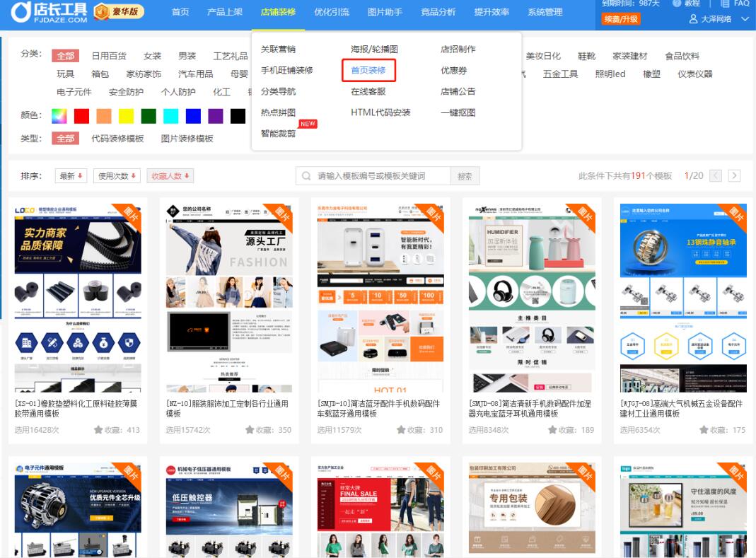
Task: Open the FINAL SALE template thumbnail
Action: [380, 510]
